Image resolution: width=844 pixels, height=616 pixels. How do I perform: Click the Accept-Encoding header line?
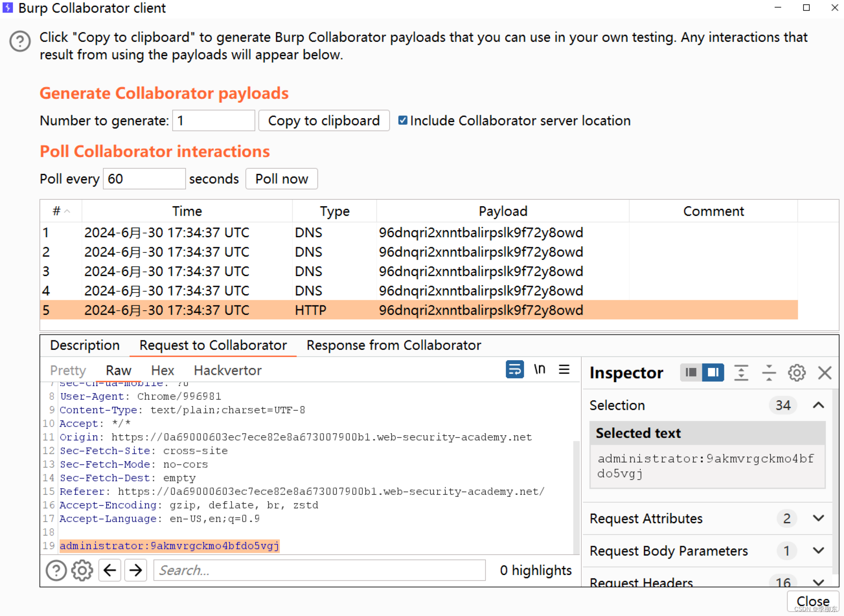click(189, 505)
